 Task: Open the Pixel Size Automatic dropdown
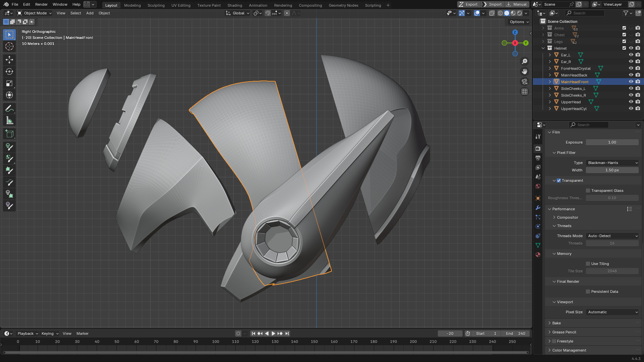tap(612, 312)
